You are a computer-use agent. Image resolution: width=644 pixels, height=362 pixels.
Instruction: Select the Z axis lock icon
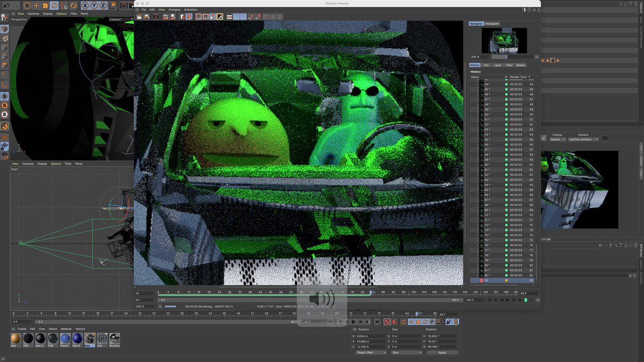(103, 5)
